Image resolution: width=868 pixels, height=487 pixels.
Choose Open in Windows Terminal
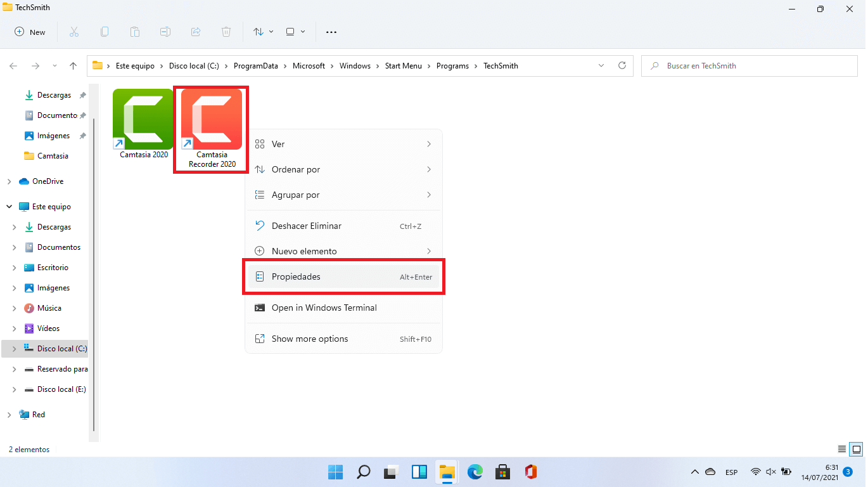[x=343, y=308]
